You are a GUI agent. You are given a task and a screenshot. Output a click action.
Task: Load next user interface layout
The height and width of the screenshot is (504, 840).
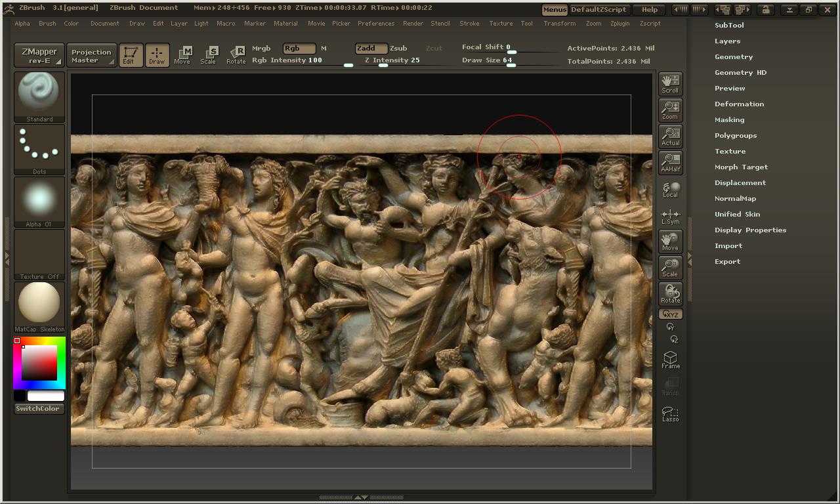tap(742, 9)
